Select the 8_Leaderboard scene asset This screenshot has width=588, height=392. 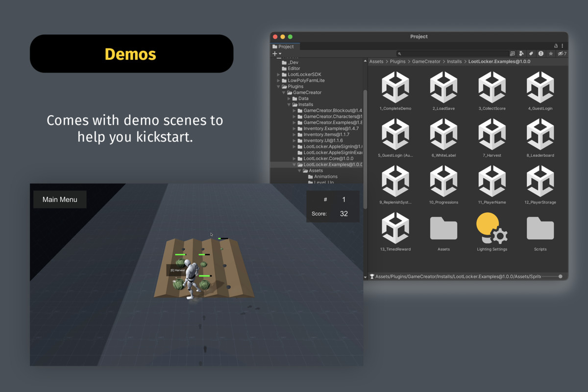[540, 138]
